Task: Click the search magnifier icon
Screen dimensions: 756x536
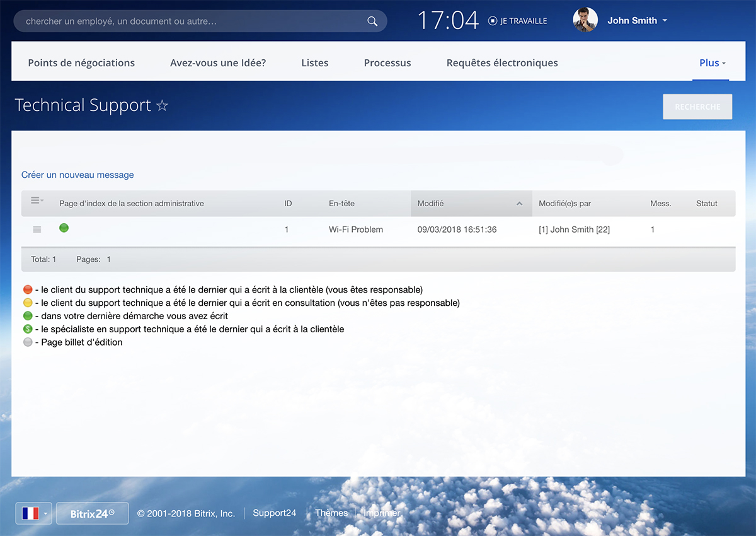Action: pos(372,21)
